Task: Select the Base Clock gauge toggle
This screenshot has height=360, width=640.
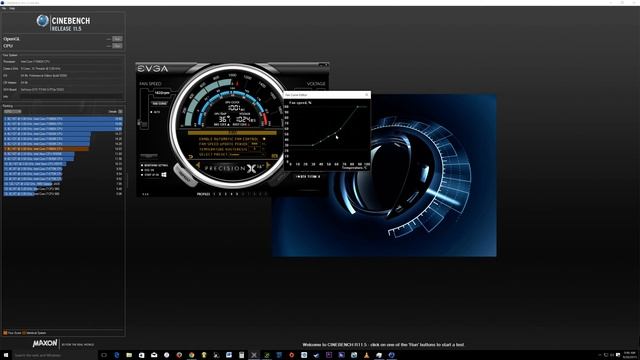Action: [221, 124]
